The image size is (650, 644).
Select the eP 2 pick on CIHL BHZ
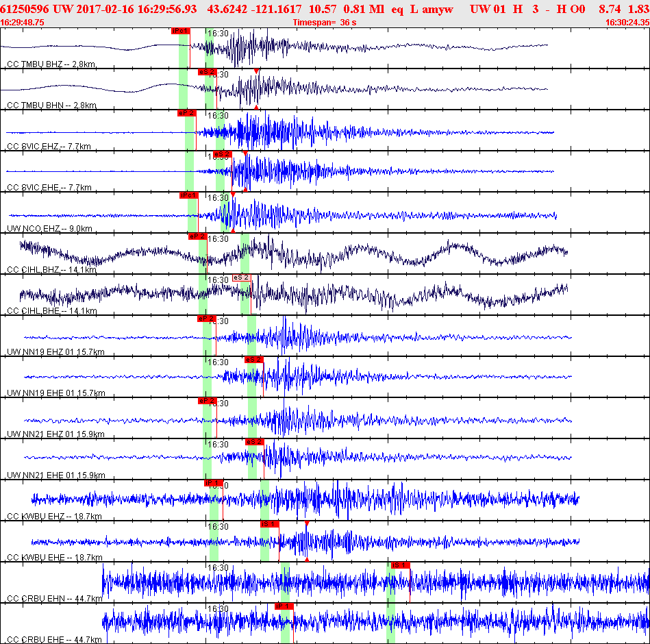[x=197, y=236]
